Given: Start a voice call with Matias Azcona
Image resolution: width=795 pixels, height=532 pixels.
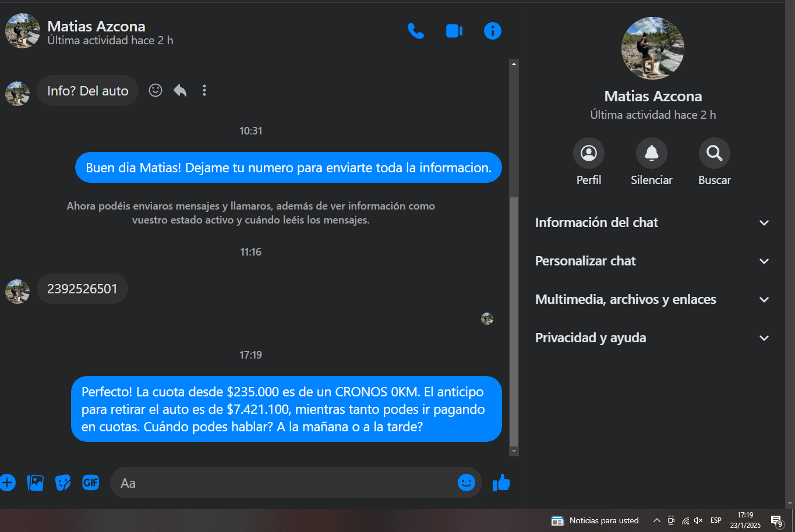Looking at the screenshot, I should coord(416,31).
